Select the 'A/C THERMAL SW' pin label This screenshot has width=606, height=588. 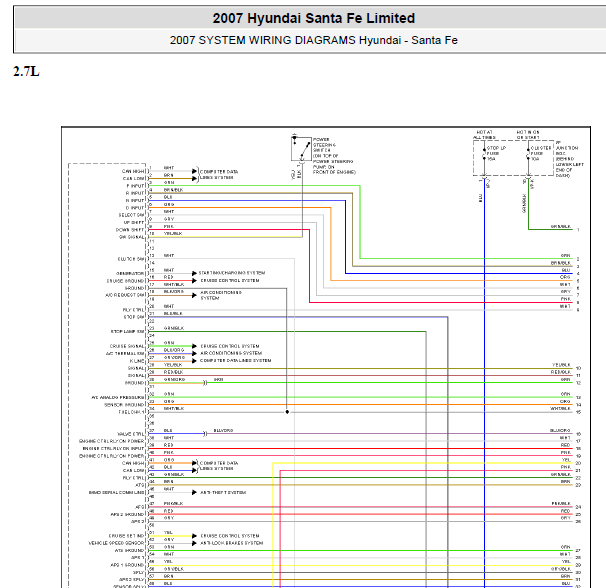[125, 354]
